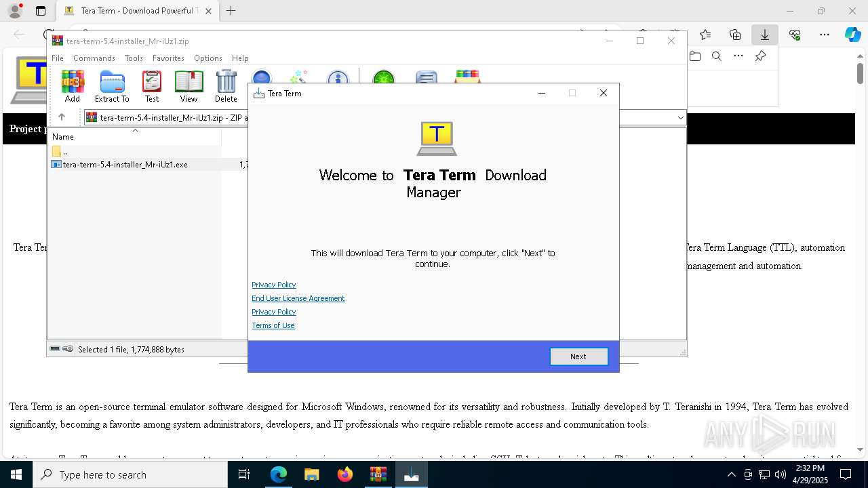Minimize the Tera Term installer dialog
The image size is (868, 488).
click(542, 93)
